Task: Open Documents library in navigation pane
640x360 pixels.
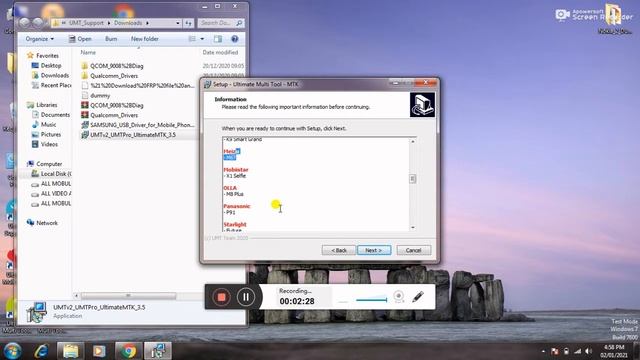Action: click(x=55, y=115)
